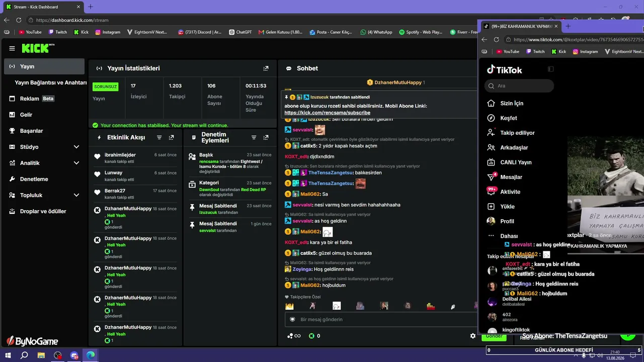This screenshot has width=644, height=362.
Task: Open WhatsApp bookmark
Action: point(376,32)
